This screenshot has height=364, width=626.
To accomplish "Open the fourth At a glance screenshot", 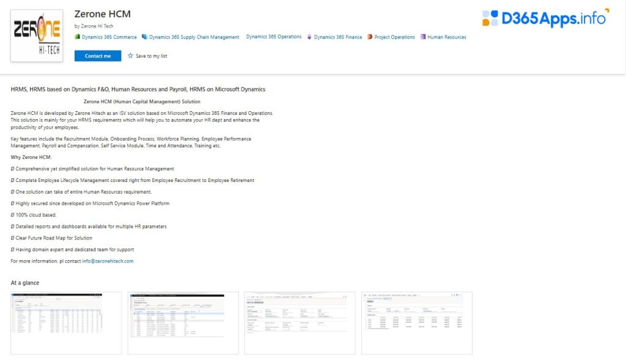I will coord(417,323).
